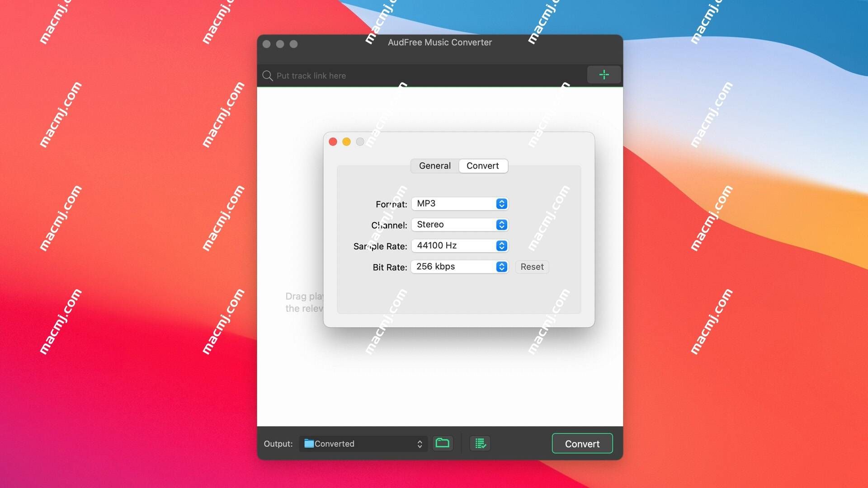Click the search magnifier icon
Image resolution: width=868 pixels, height=488 pixels.
[x=267, y=75]
